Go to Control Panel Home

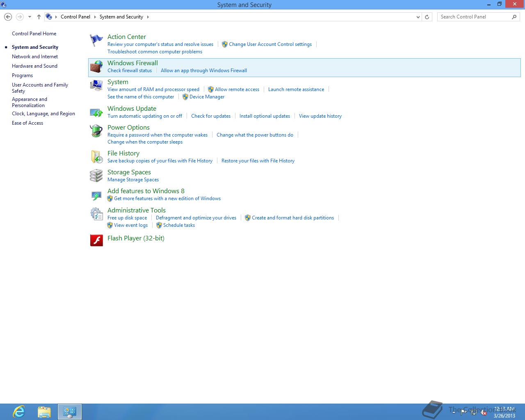pos(34,34)
